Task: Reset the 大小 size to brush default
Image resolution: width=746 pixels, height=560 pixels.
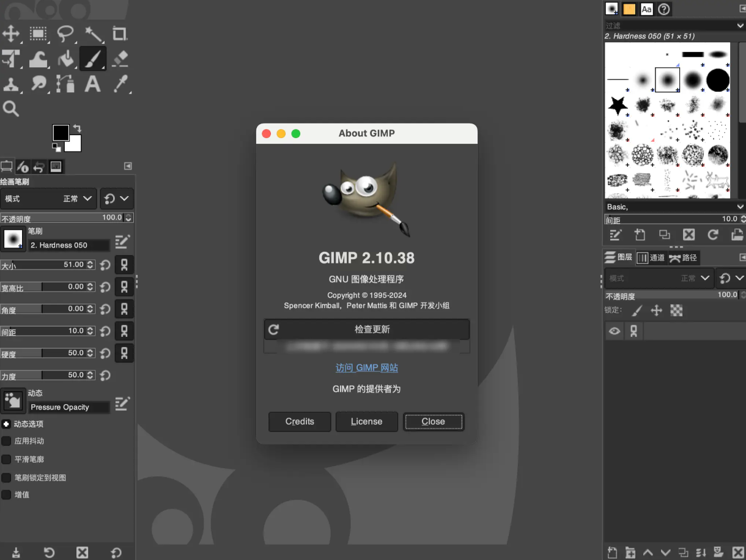Action: coord(105,265)
